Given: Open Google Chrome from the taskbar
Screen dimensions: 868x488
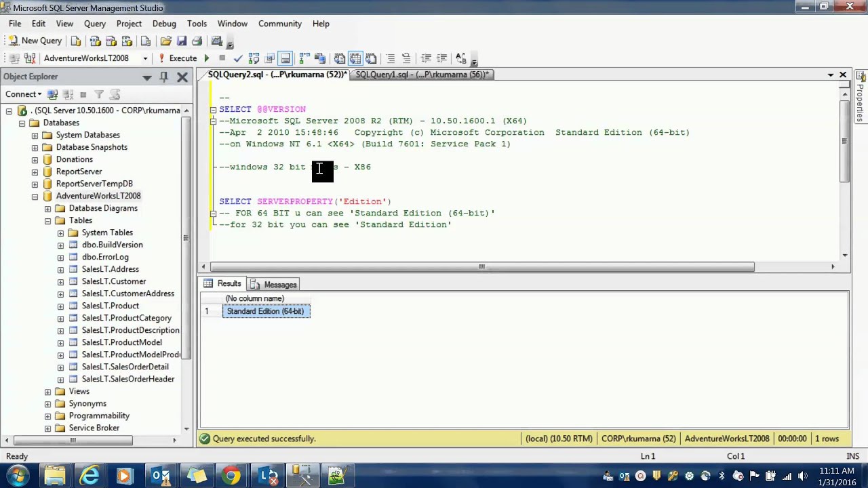Looking at the screenshot, I should click(231, 475).
